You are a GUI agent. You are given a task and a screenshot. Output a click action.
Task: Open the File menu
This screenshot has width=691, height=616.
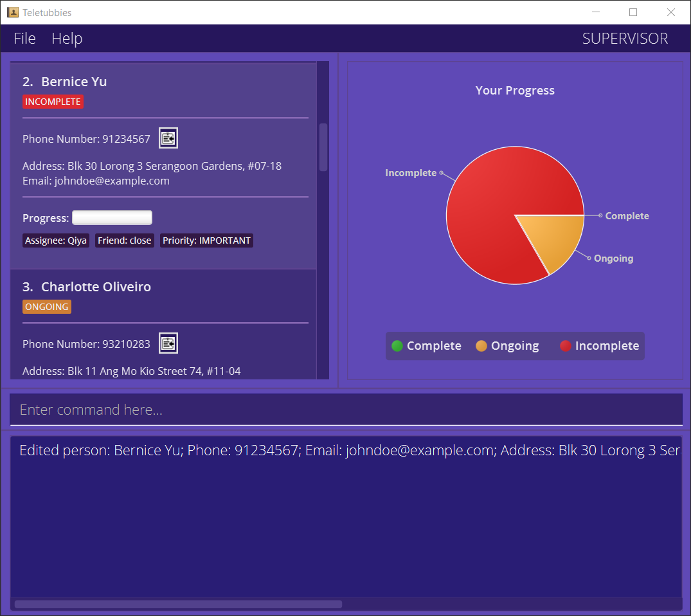pyautogui.click(x=24, y=39)
